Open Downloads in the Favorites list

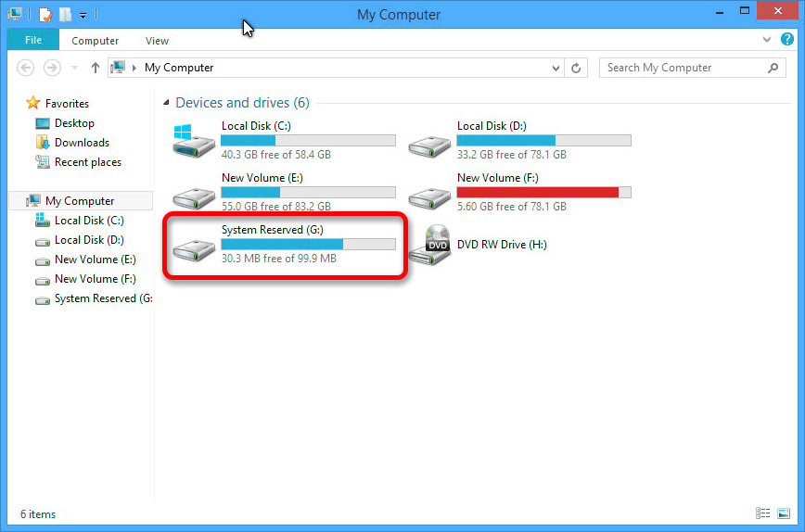[x=82, y=143]
